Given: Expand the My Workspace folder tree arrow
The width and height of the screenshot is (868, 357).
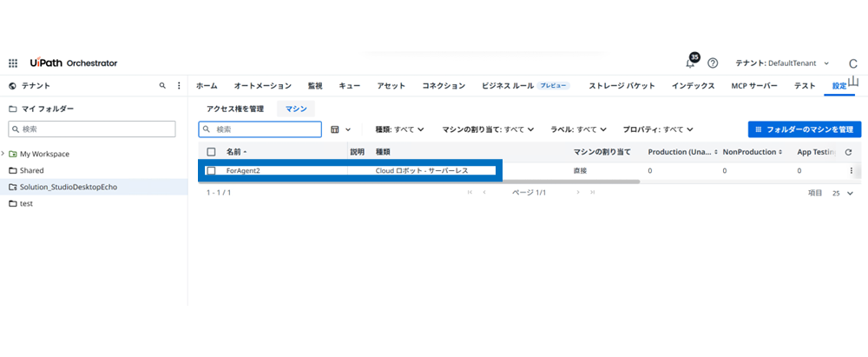Looking at the screenshot, I should point(4,154).
